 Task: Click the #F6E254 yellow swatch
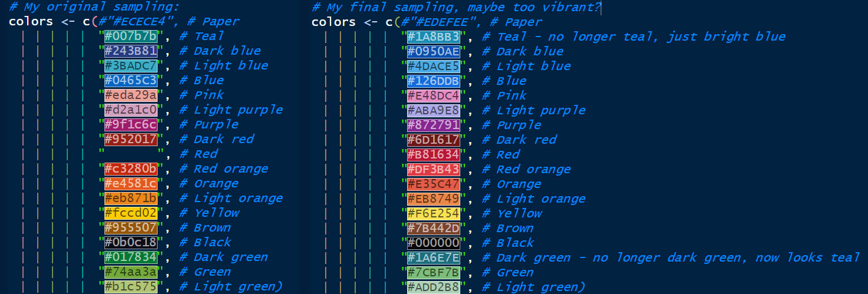point(433,213)
